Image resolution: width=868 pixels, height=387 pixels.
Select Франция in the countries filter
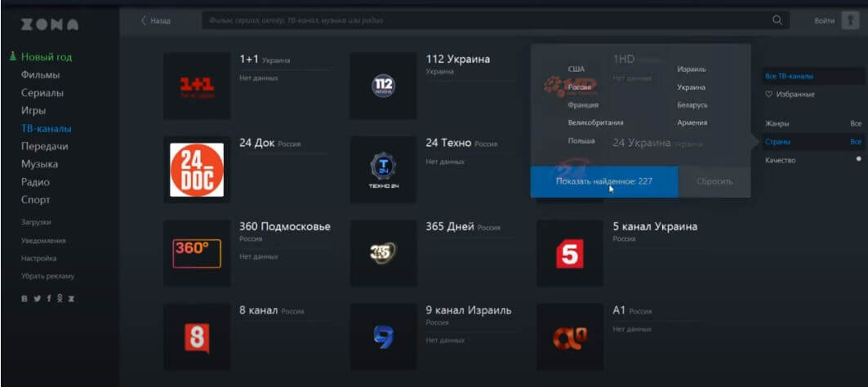583,105
